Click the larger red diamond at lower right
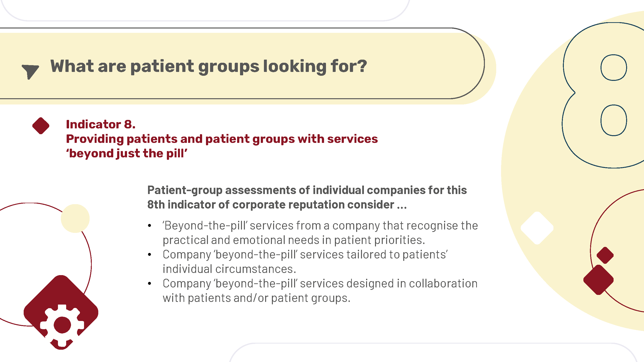 [x=598, y=279]
